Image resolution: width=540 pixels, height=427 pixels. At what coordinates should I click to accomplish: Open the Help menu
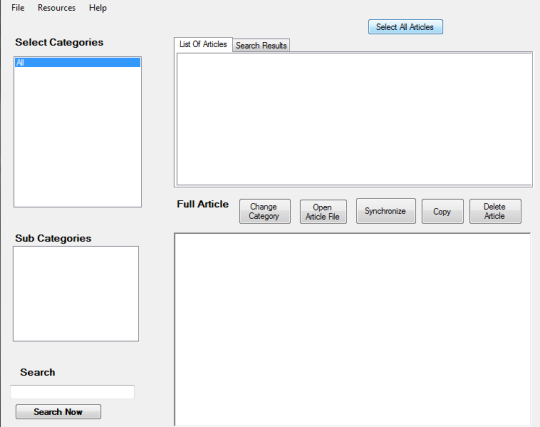coord(98,8)
